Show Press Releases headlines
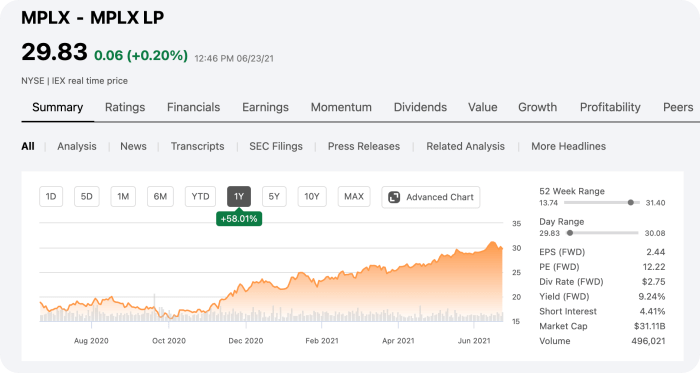This screenshot has width=700, height=373. click(x=364, y=146)
